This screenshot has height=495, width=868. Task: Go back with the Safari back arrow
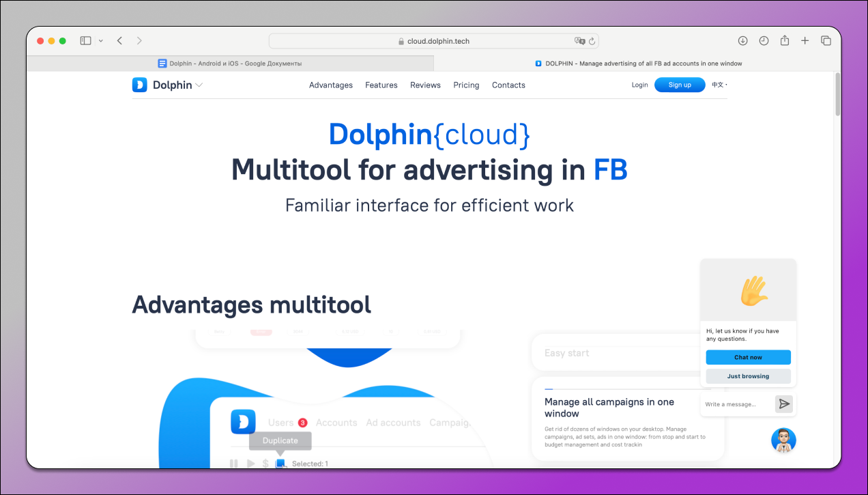point(119,41)
